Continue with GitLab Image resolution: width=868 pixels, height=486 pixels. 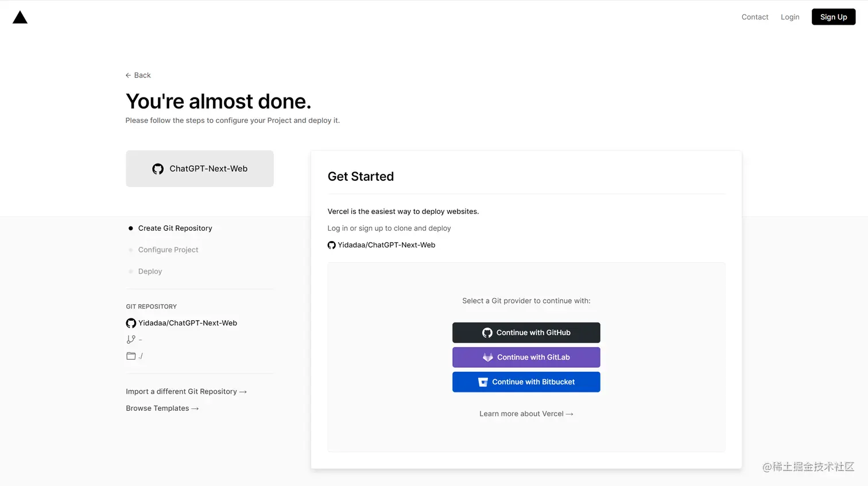(526, 357)
